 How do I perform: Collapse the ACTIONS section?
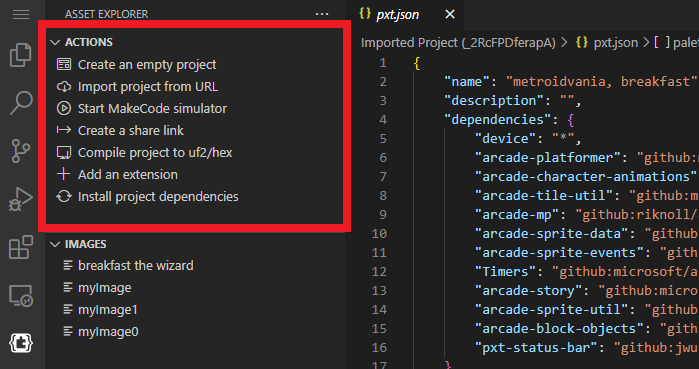point(82,42)
